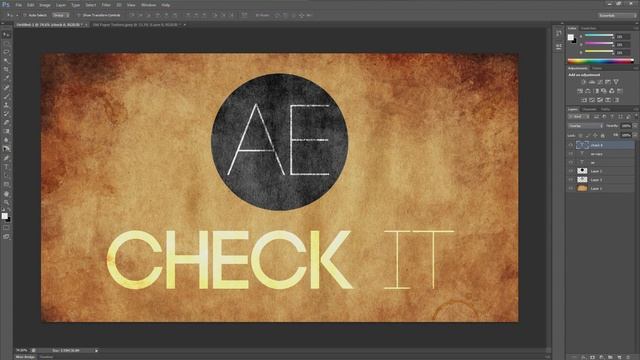Open the status bar info arrow

click(x=97, y=351)
